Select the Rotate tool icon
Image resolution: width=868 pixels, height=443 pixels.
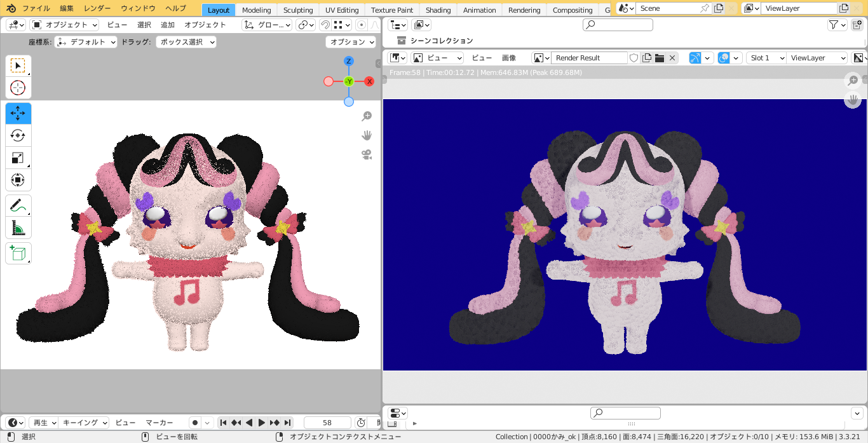pos(18,135)
